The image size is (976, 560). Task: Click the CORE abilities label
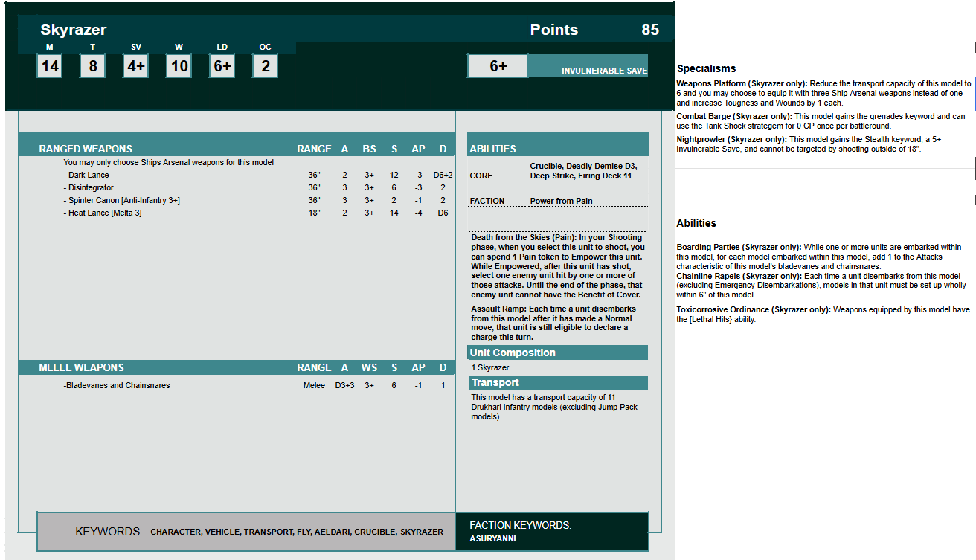coord(481,176)
